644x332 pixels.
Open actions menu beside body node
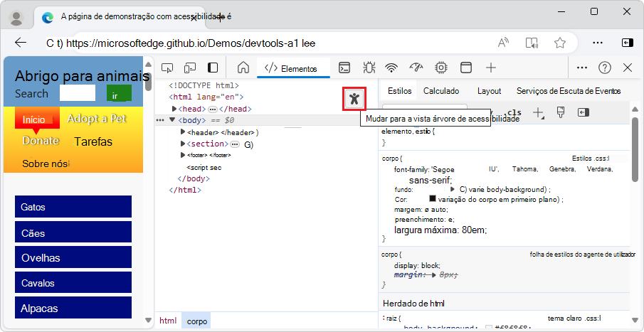click(160, 120)
